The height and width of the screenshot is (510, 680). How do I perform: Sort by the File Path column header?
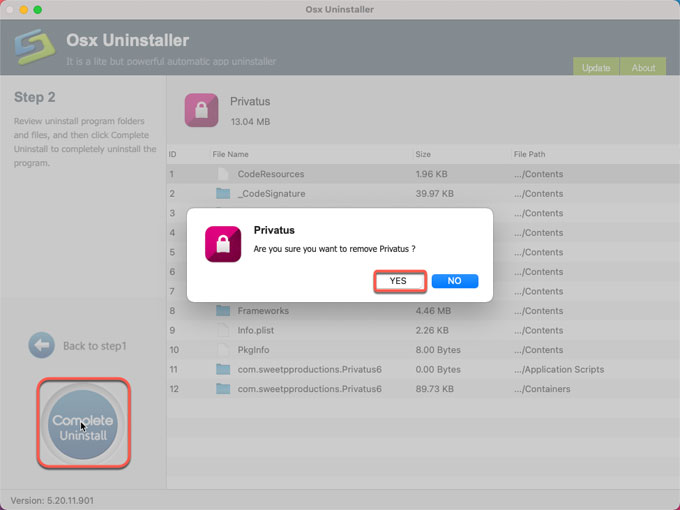[x=529, y=154]
